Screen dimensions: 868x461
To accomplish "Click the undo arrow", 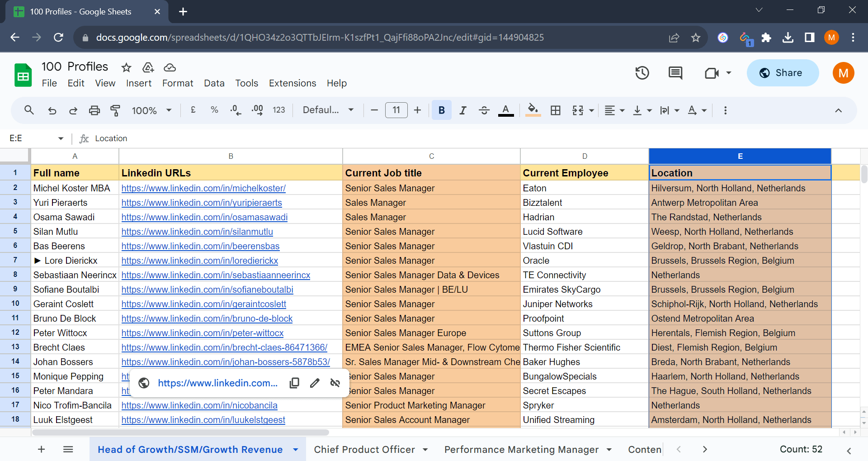I will tap(52, 110).
